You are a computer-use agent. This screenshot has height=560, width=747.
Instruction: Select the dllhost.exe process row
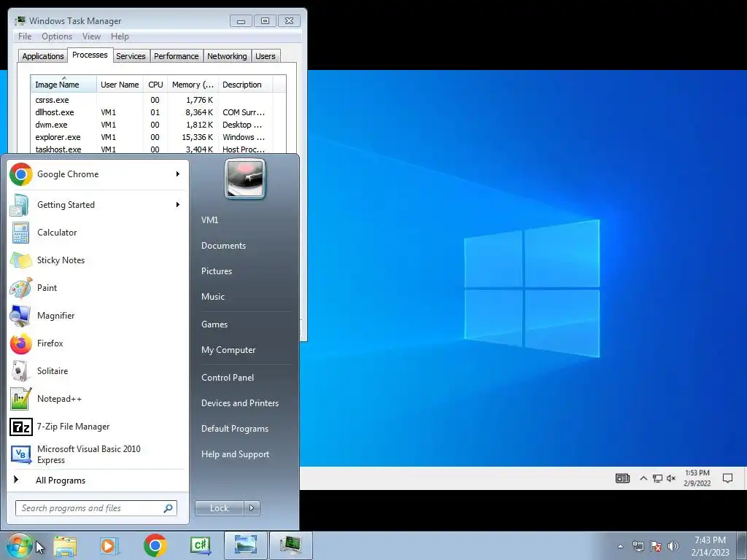coord(152,112)
